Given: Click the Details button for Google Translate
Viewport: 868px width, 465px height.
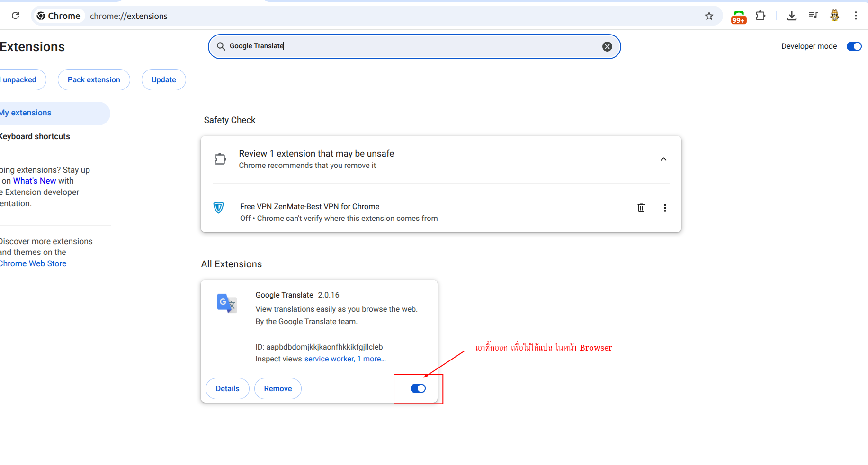Looking at the screenshot, I should 227,388.
